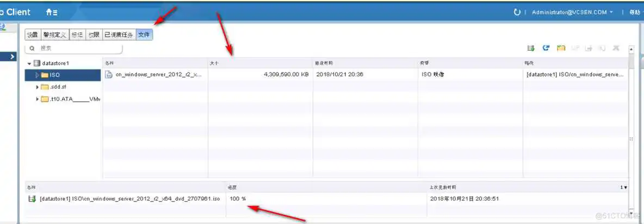Click the greyed delete X toolbar icon
644x224 pixels.
(x=616, y=48)
